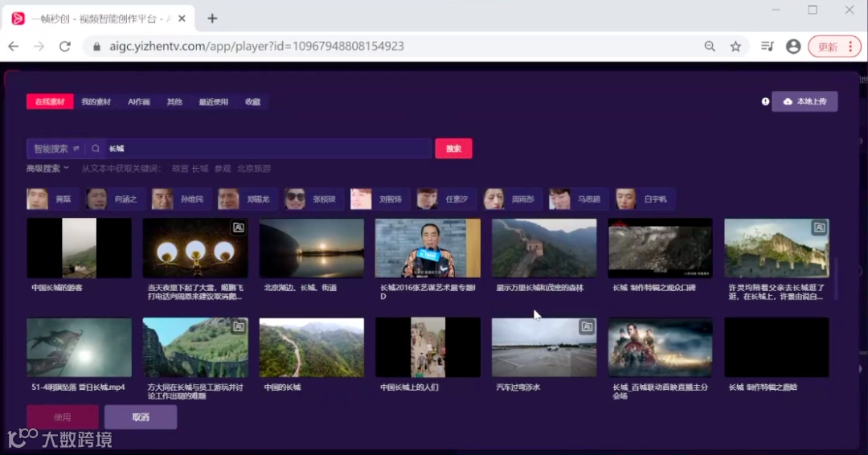Open the AI作画 tab
The image size is (868, 455).
click(139, 102)
